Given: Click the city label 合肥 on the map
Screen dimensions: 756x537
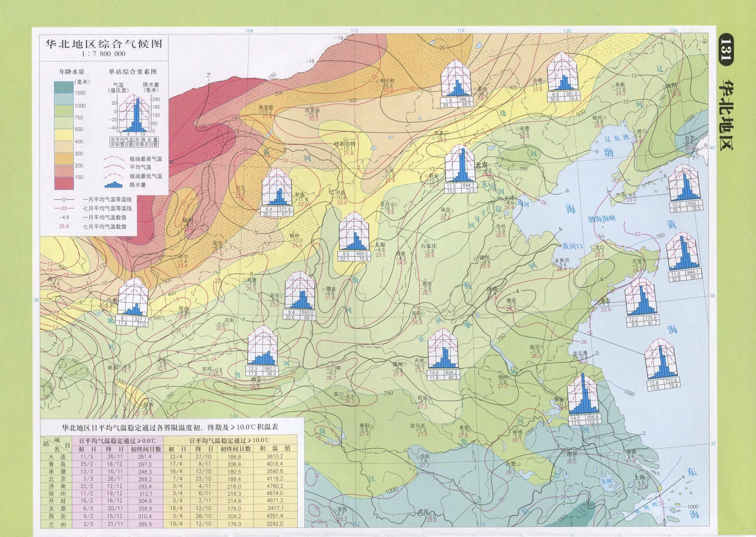Looking at the screenshot, I should pos(510,464).
